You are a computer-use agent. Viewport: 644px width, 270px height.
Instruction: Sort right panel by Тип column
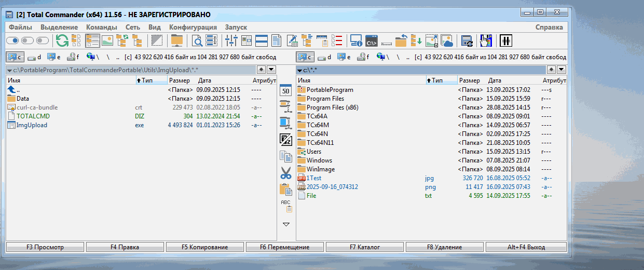coord(442,80)
